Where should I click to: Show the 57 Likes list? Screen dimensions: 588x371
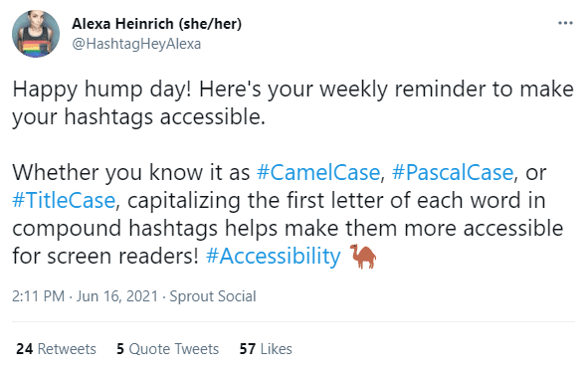click(266, 349)
